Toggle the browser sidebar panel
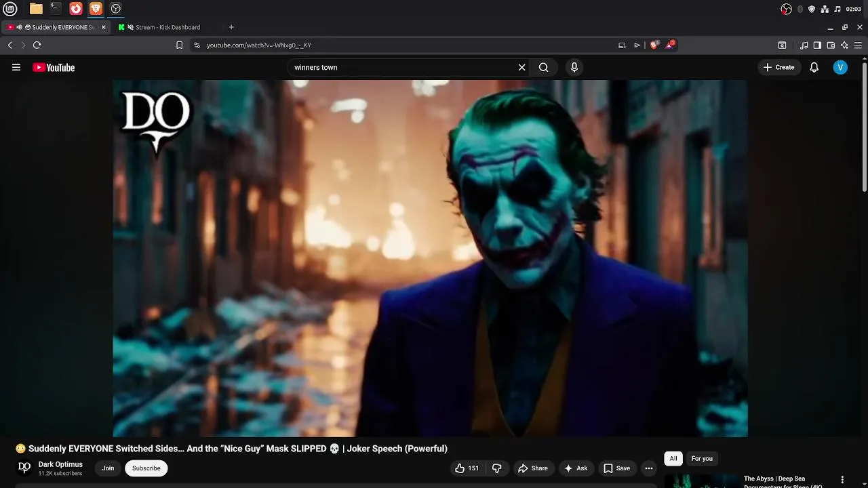The height and width of the screenshot is (488, 868). 817,45
